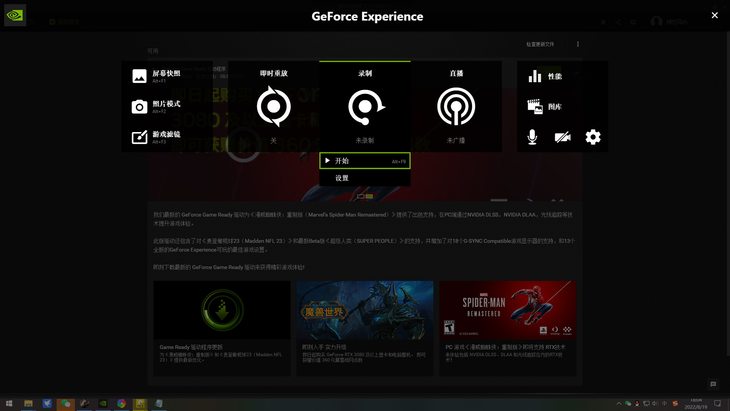Open File Explorer from the taskbar

28,404
